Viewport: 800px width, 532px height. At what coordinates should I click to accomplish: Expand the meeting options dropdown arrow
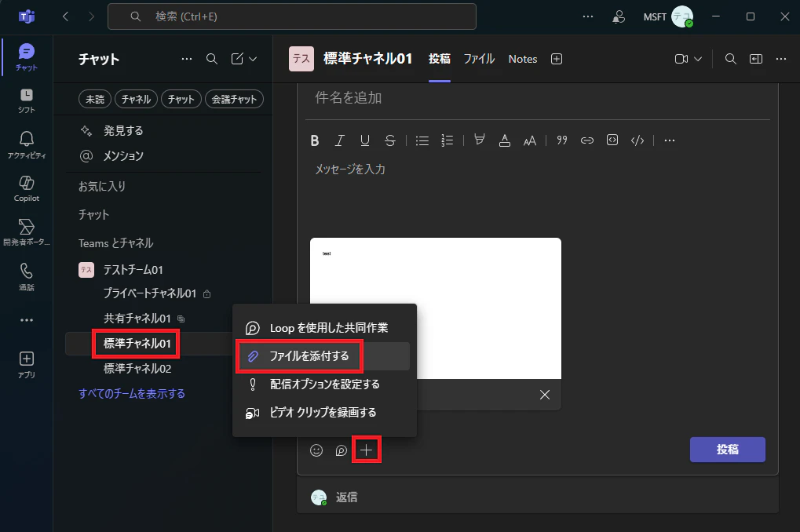click(699, 59)
